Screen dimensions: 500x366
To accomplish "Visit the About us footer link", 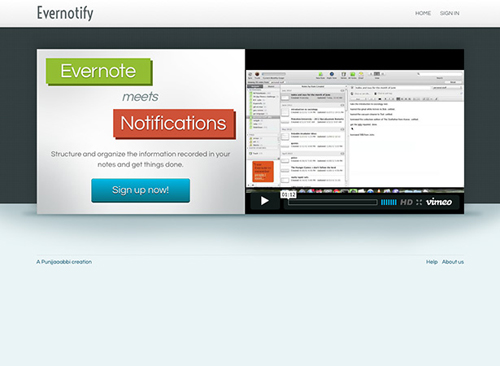I will point(453,262).
